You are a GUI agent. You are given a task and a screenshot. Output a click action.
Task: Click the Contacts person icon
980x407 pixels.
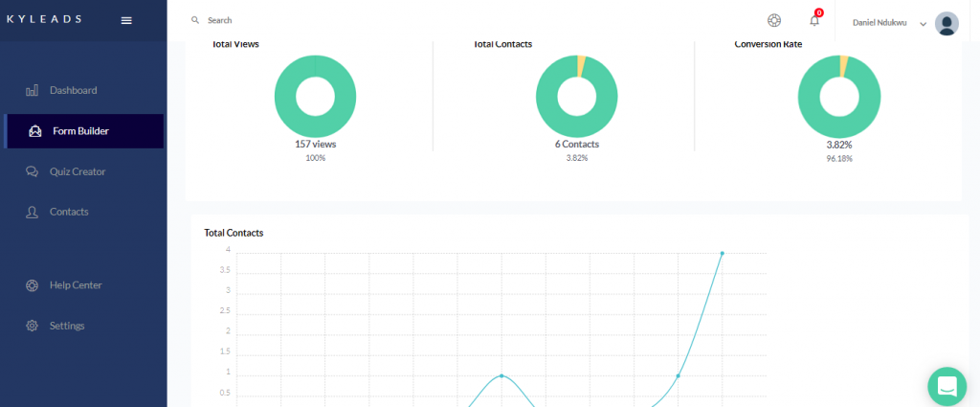(32, 212)
